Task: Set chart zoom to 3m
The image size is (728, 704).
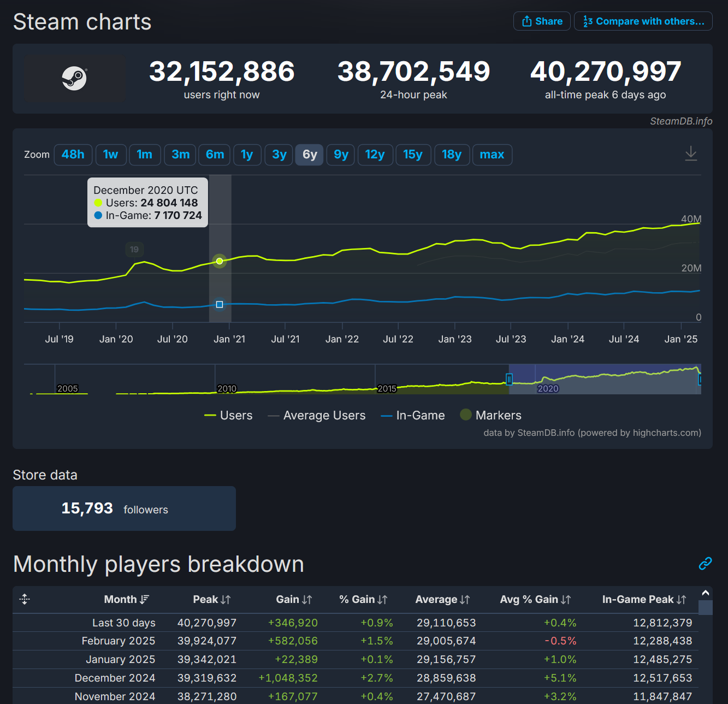Action: (x=181, y=155)
